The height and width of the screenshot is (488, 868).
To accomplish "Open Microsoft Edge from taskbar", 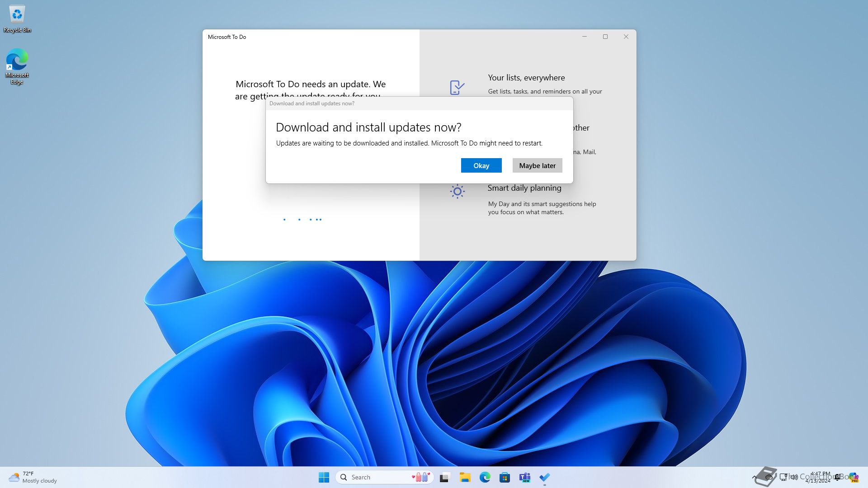I will [485, 477].
